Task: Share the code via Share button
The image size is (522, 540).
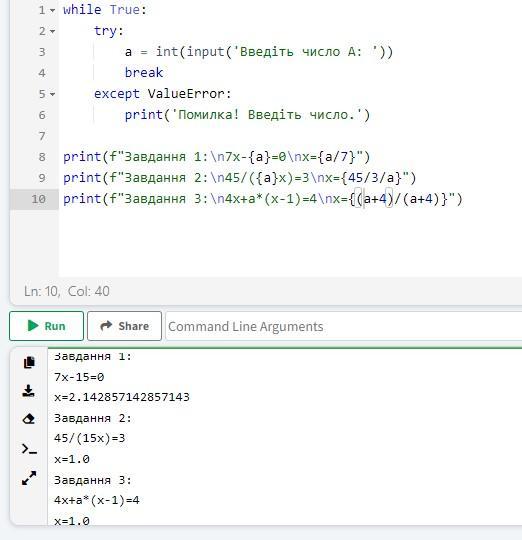Action: coord(124,326)
